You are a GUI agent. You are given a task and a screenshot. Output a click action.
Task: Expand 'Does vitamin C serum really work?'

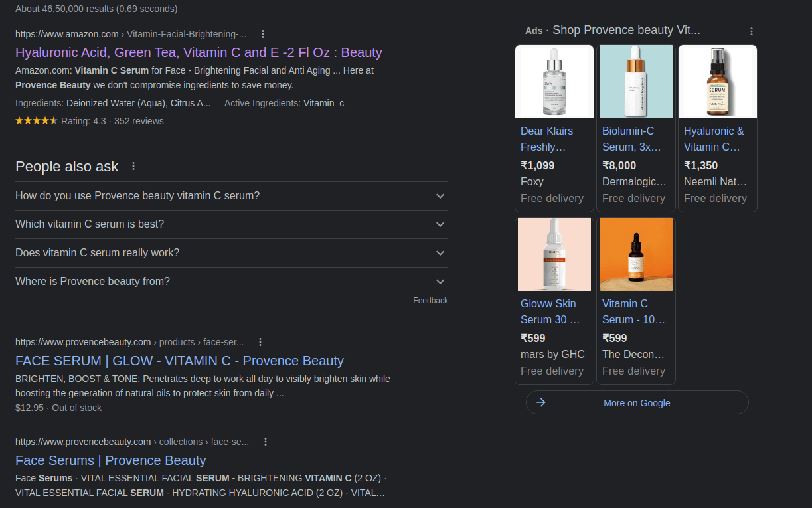pos(232,253)
